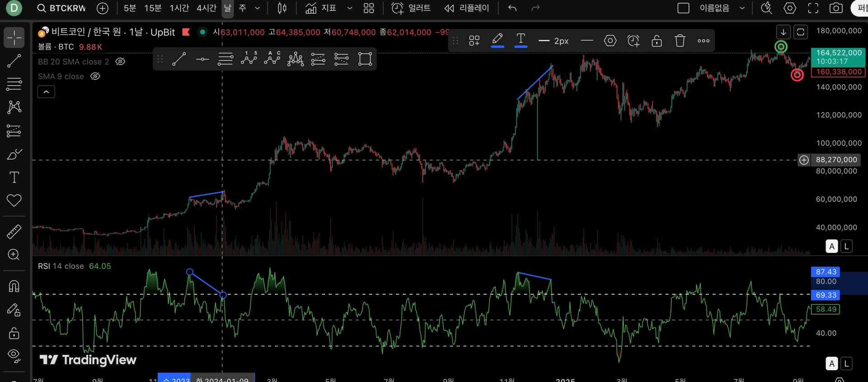Switch to the 15분 timeframe

[153, 8]
